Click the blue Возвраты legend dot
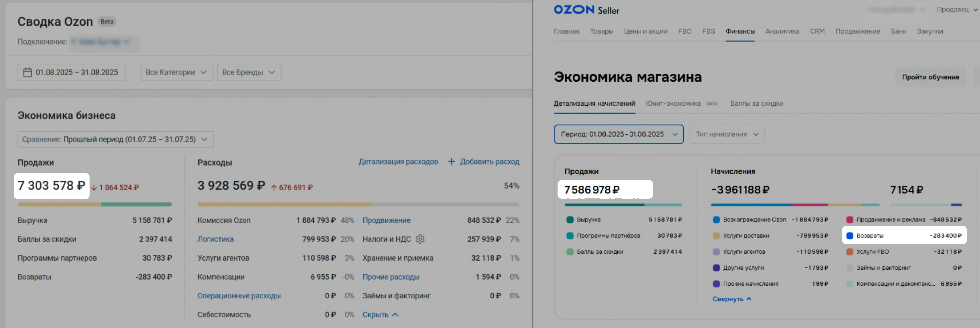Viewport: 980px width, 328px height. [850, 236]
